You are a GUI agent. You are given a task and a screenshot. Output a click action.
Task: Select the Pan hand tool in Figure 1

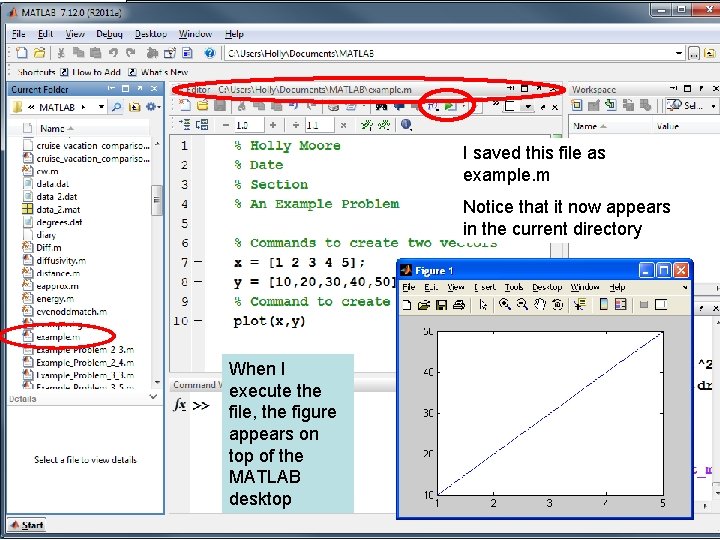540,304
